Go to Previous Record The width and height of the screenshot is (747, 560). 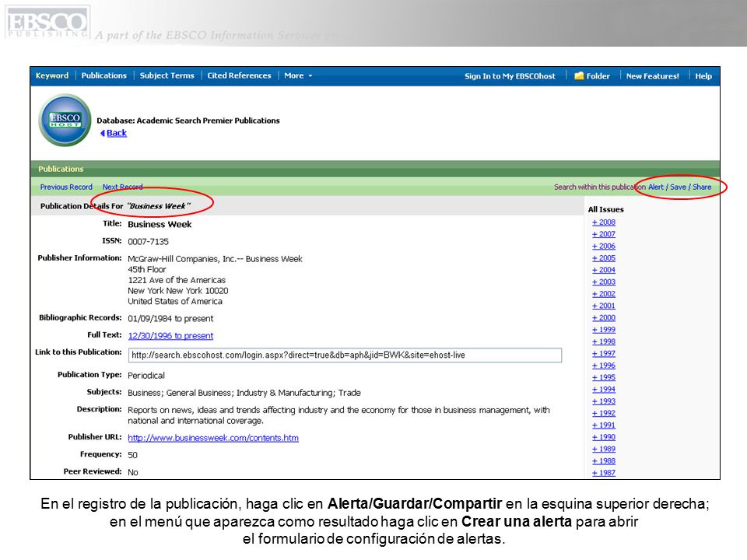tap(66, 187)
